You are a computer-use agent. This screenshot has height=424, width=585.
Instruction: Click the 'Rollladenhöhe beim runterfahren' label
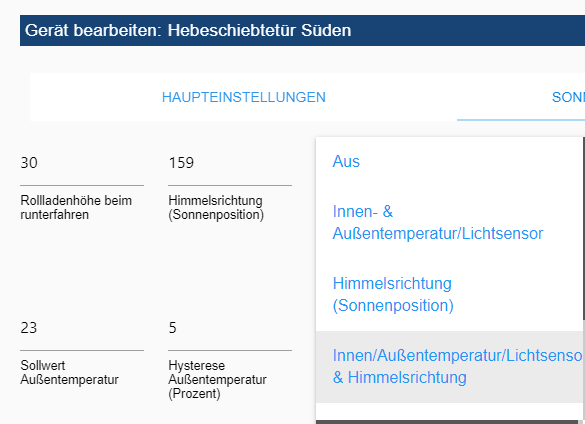click(x=76, y=208)
